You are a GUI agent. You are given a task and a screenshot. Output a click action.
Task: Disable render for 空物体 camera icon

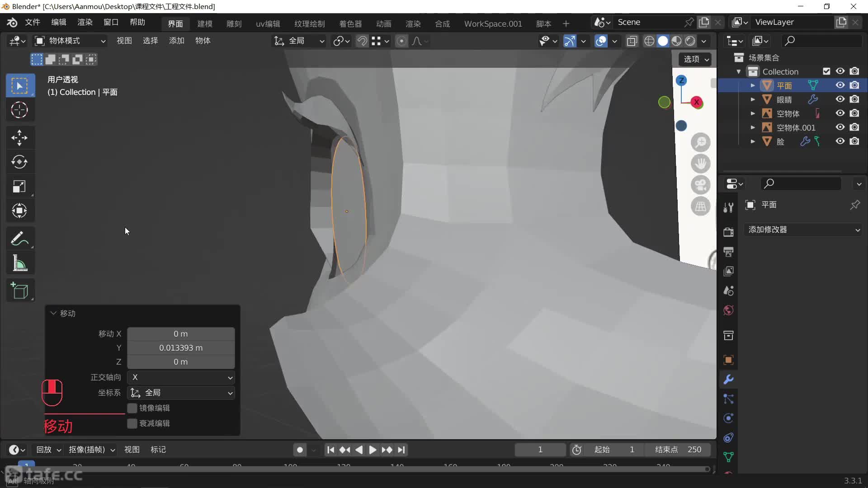[854, 113]
